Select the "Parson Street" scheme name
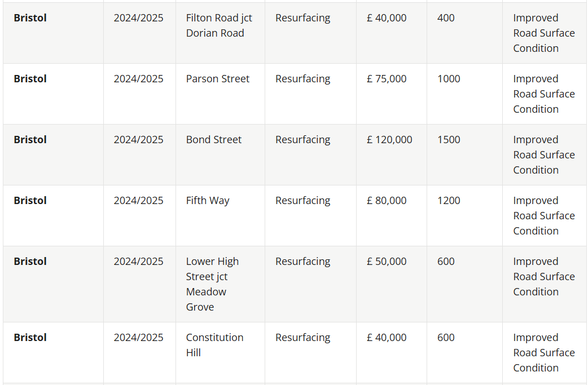Image resolution: width=588 pixels, height=385 pixels. 218,79
